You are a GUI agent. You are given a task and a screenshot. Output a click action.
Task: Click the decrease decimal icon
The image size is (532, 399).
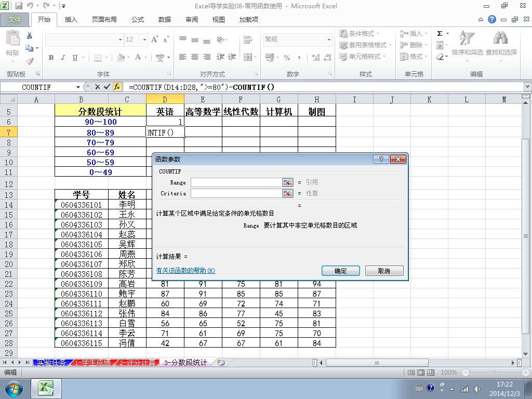tap(328, 57)
